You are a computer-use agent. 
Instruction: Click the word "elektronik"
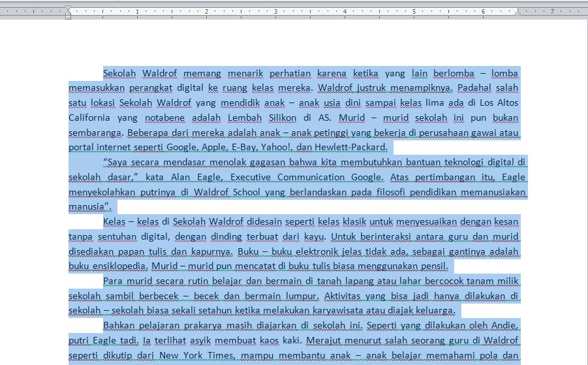point(317,251)
